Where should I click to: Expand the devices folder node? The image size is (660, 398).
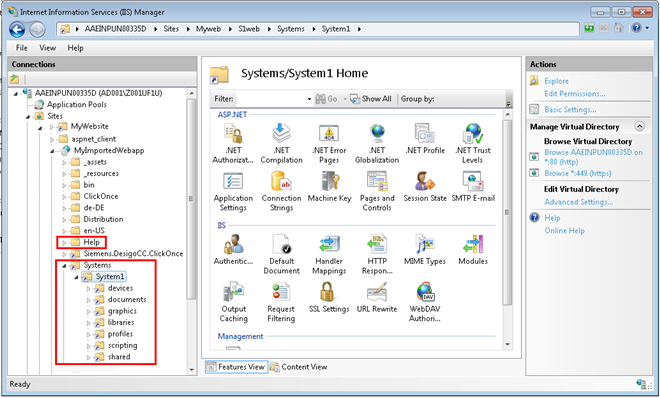pos(88,289)
